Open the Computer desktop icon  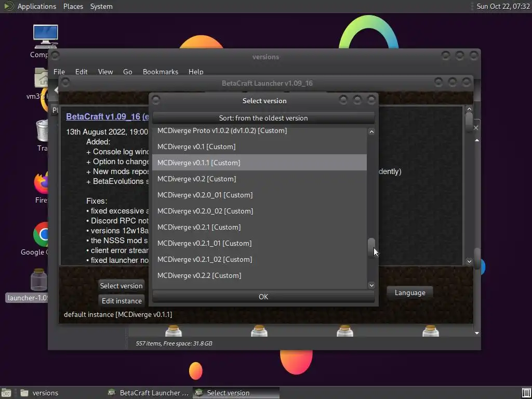tap(45, 37)
